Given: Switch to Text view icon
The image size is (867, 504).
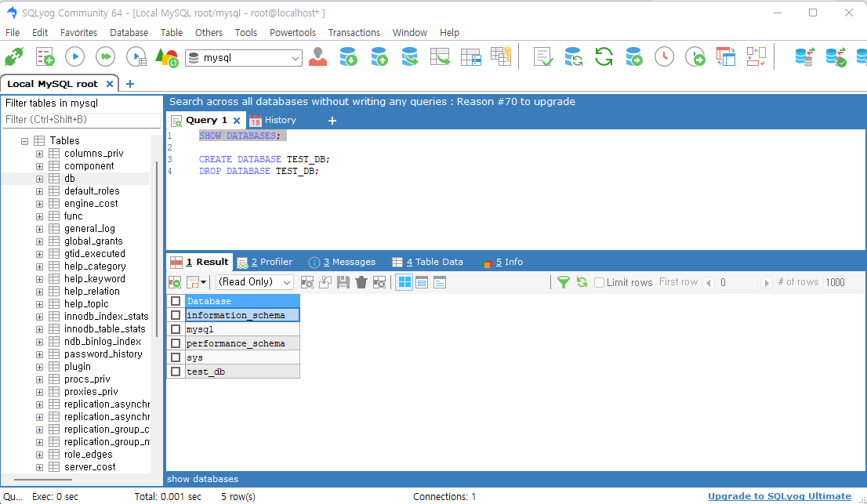Looking at the screenshot, I should click(440, 282).
